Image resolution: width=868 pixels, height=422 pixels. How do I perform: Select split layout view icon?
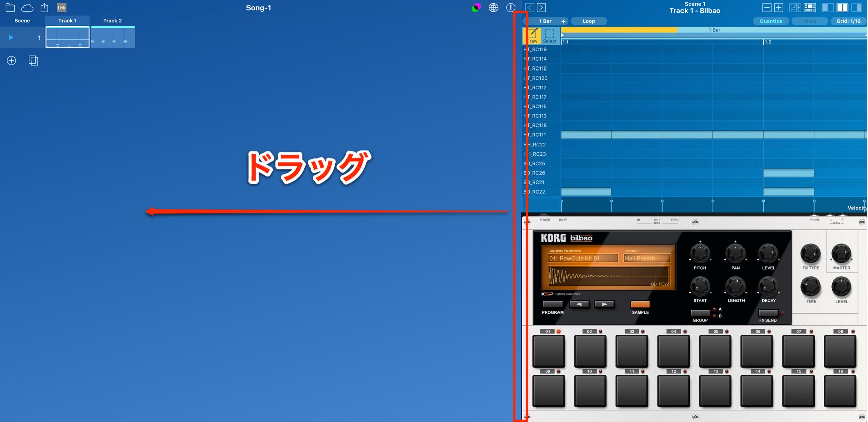842,8
